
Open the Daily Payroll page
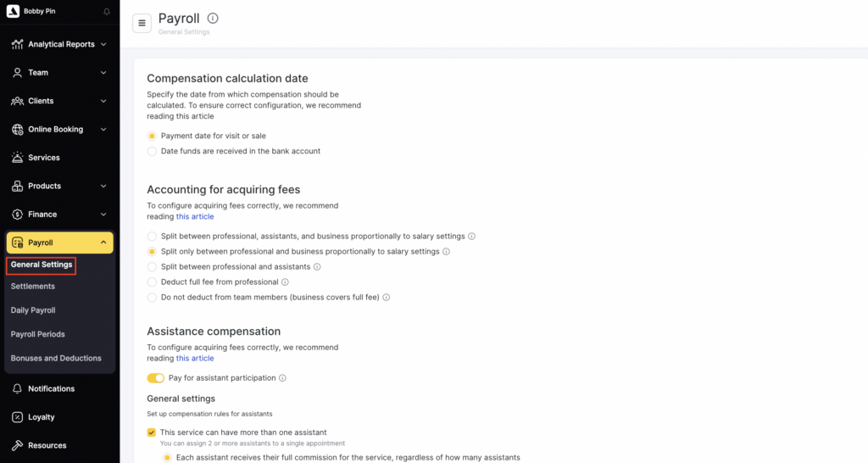(33, 310)
